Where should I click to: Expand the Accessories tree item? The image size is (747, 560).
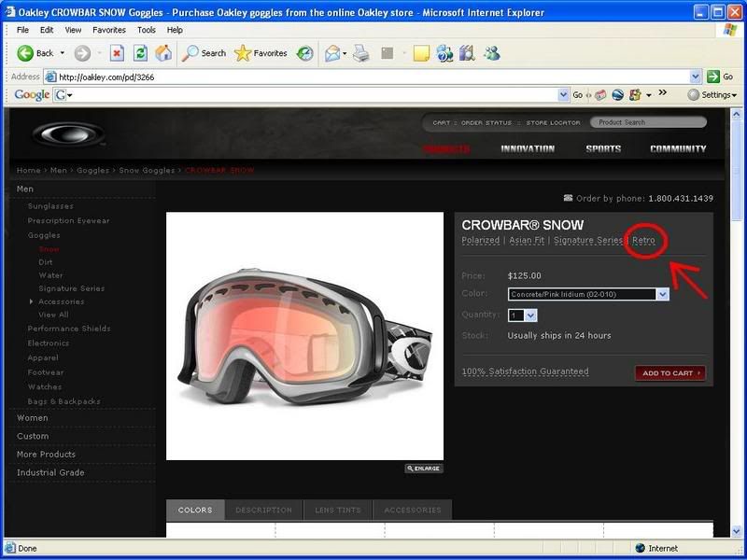coord(32,301)
